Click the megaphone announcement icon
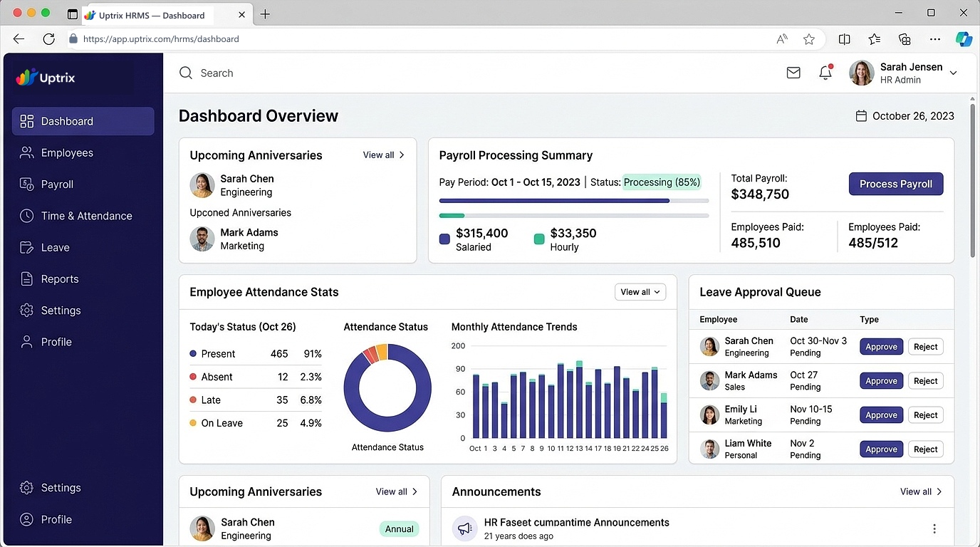This screenshot has height=547, width=980. coord(465,528)
